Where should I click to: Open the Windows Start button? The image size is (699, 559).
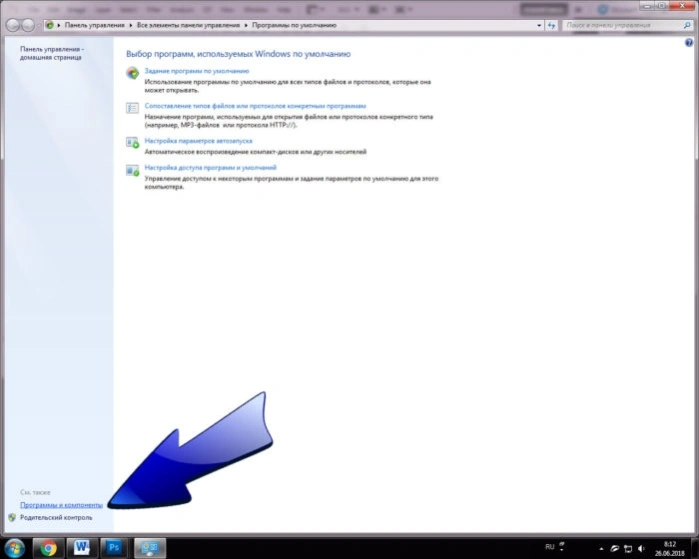14,548
